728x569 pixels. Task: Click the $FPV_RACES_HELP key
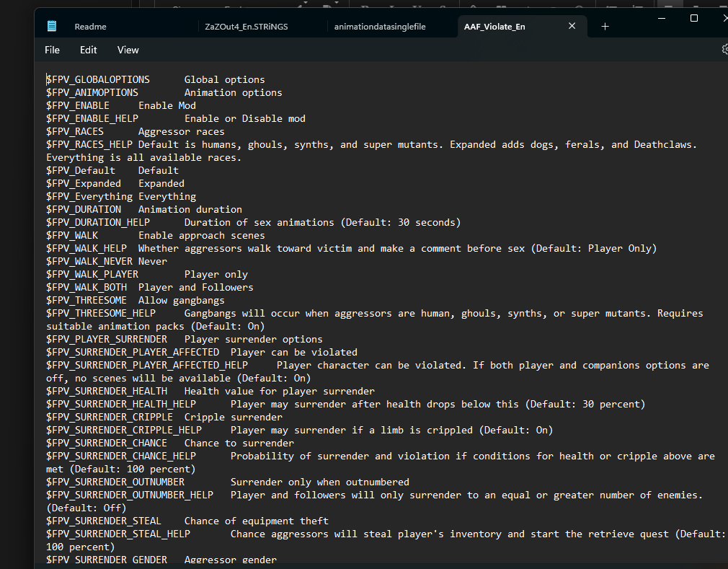coord(89,144)
